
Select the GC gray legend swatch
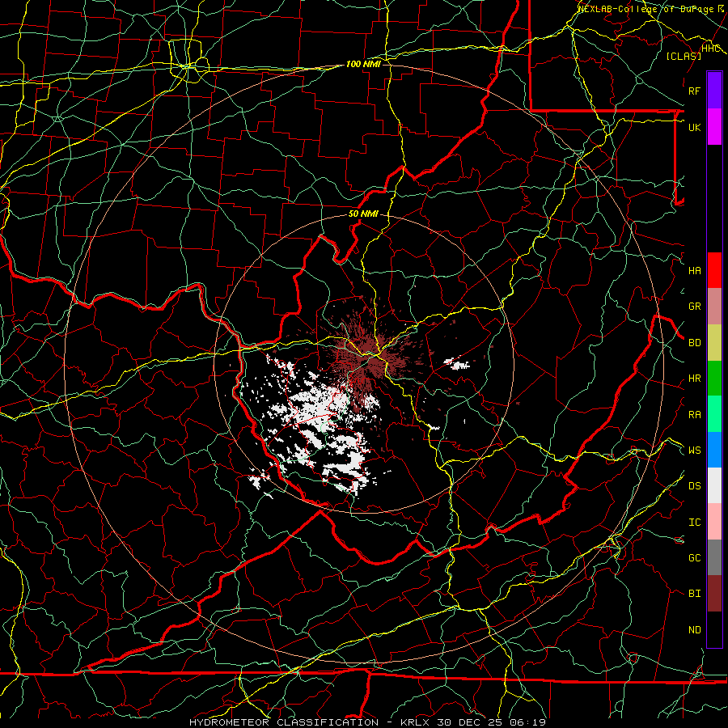click(x=714, y=557)
